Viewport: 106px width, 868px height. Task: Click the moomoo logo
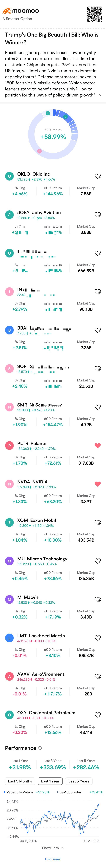[x=21, y=11]
